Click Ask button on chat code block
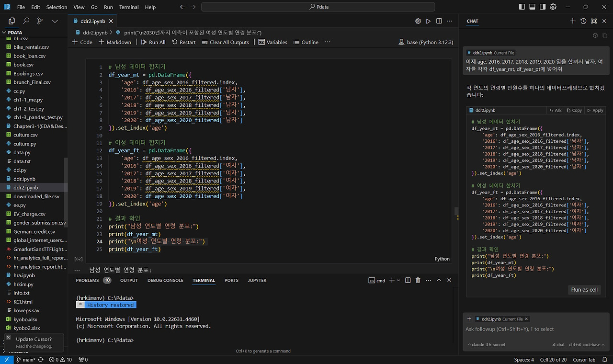613x364 pixels. 556,110
